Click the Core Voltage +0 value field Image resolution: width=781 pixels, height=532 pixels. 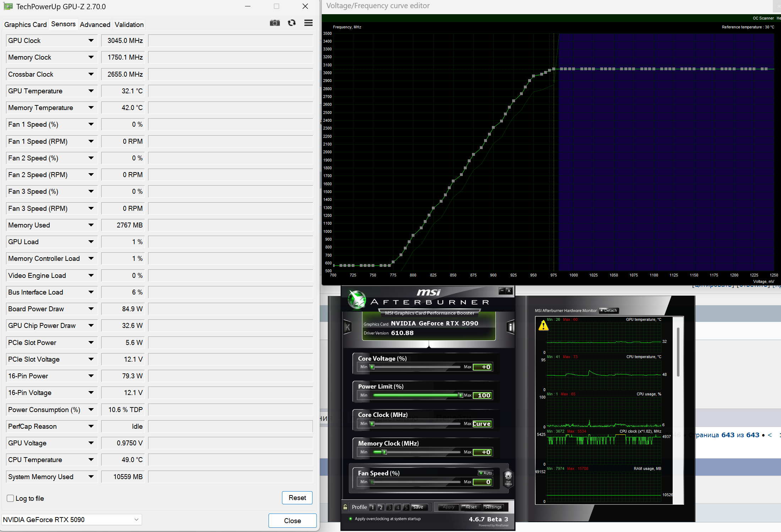(482, 367)
